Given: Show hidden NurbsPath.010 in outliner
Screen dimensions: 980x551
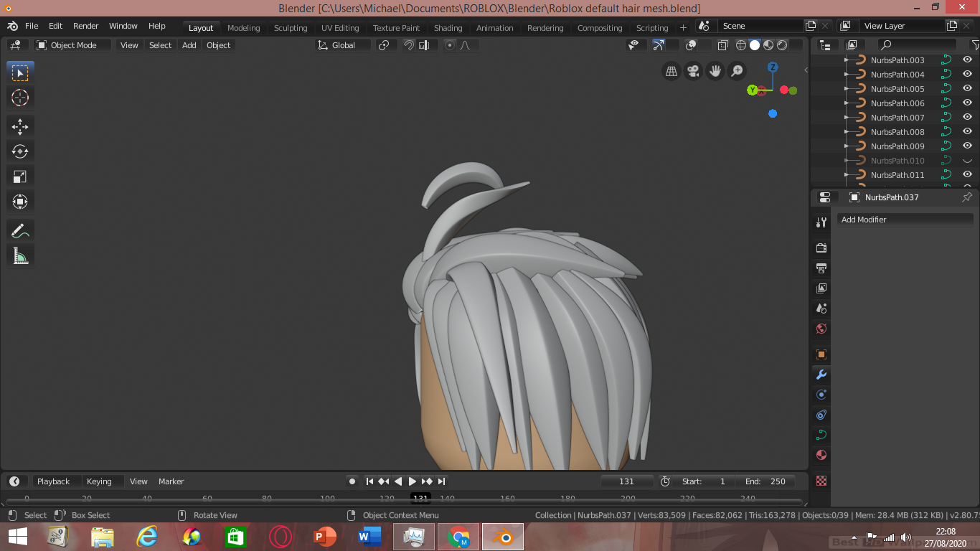Looking at the screenshot, I should pyautogui.click(x=967, y=161).
